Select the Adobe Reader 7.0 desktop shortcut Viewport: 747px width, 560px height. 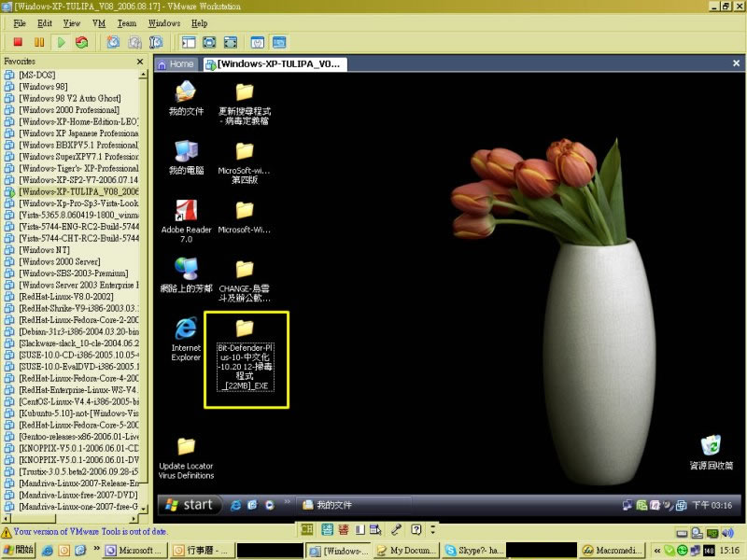tap(186, 221)
